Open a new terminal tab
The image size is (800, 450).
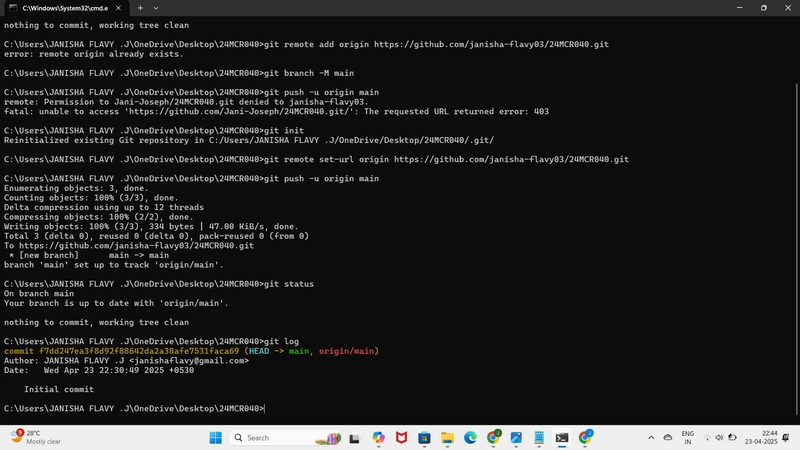click(140, 8)
